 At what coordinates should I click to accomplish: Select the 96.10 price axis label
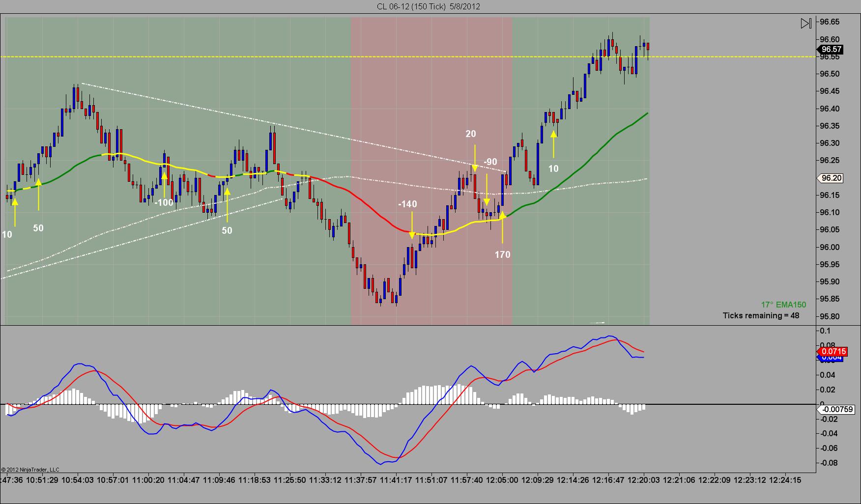coord(830,213)
